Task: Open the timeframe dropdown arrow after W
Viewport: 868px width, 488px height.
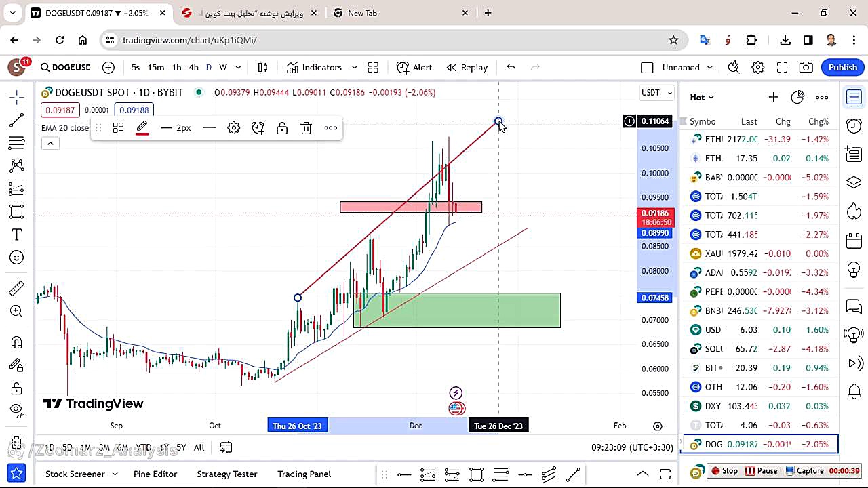Action: click(x=237, y=67)
